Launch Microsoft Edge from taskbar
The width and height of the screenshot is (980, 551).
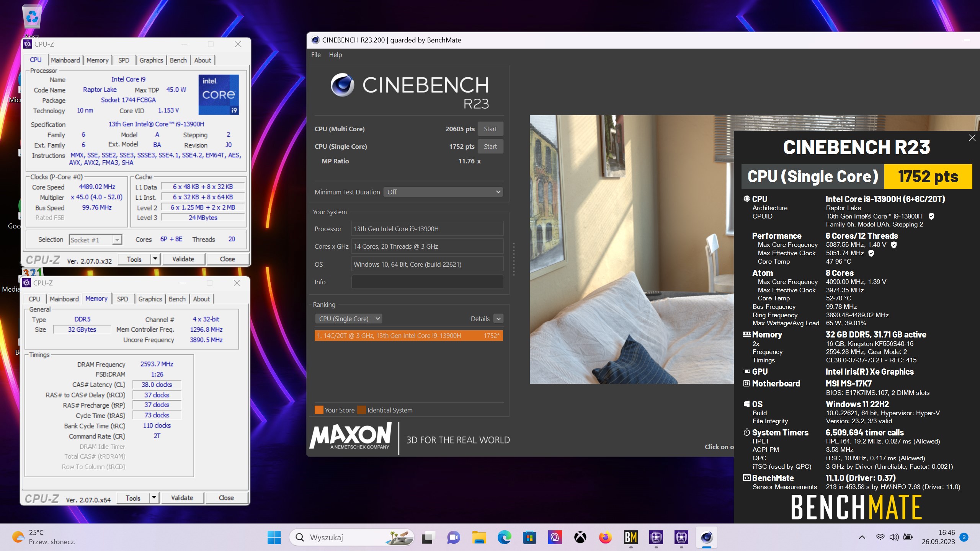tap(504, 538)
